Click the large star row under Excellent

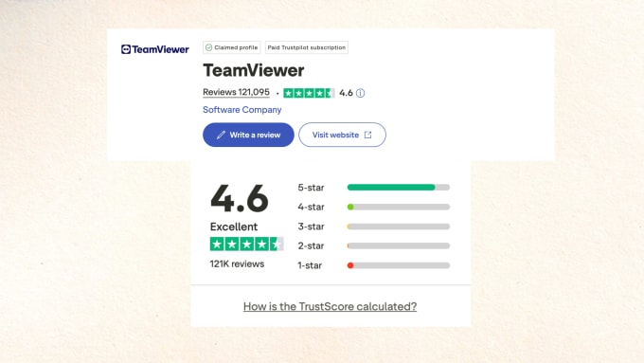point(247,245)
